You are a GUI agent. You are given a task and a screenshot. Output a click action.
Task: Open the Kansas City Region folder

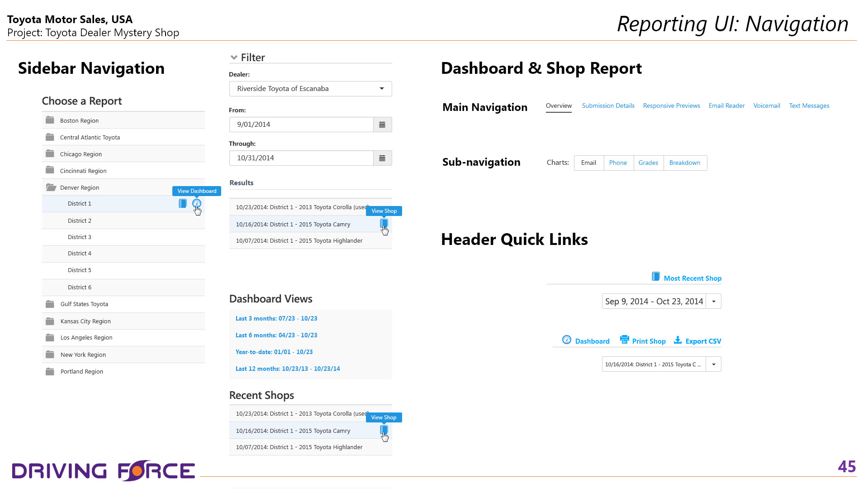[123, 321]
